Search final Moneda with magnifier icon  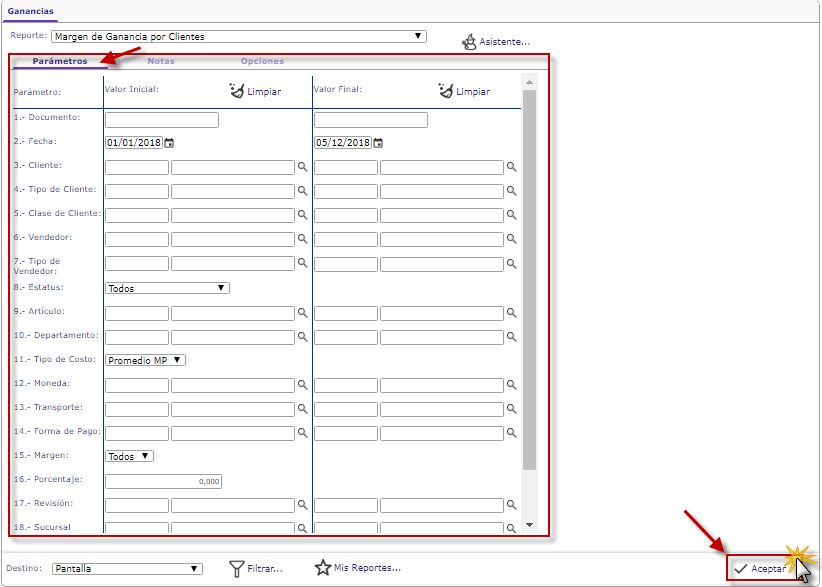pyautogui.click(x=511, y=384)
